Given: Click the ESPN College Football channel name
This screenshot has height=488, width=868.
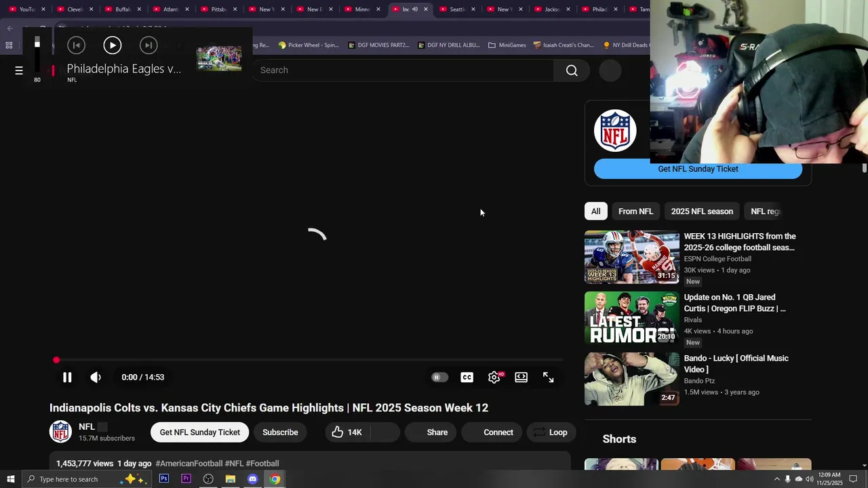Looking at the screenshot, I should [x=717, y=259].
